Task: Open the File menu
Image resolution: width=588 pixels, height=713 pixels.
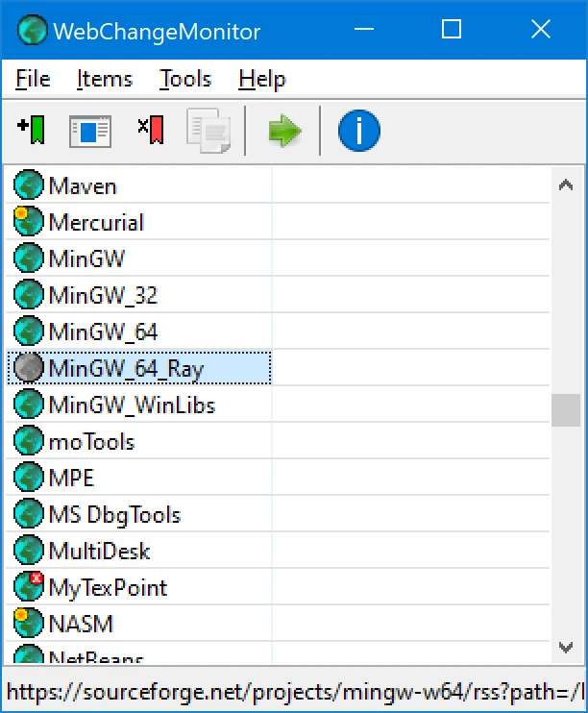Action: [33, 79]
